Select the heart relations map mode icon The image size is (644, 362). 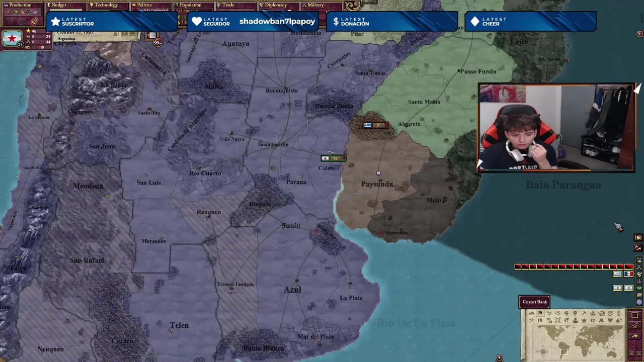tap(610, 320)
